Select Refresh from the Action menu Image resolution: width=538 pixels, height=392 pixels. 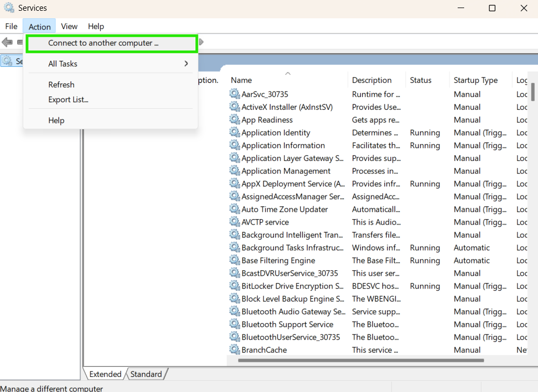(61, 85)
